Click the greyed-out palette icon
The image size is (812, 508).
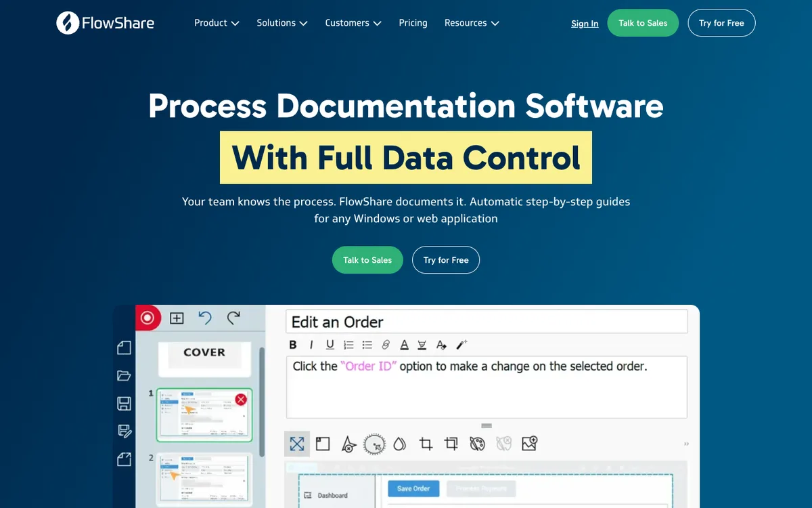tap(503, 444)
